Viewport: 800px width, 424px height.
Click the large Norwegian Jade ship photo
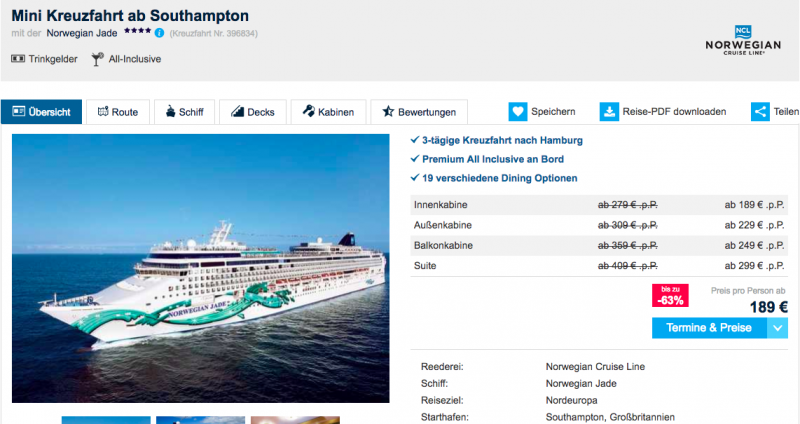(x=201, y=268)
